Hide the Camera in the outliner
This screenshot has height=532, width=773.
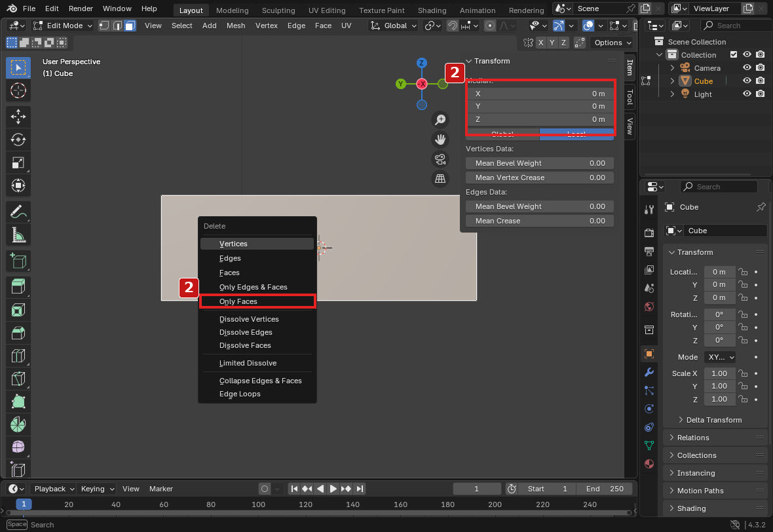(x=747, y=67)
